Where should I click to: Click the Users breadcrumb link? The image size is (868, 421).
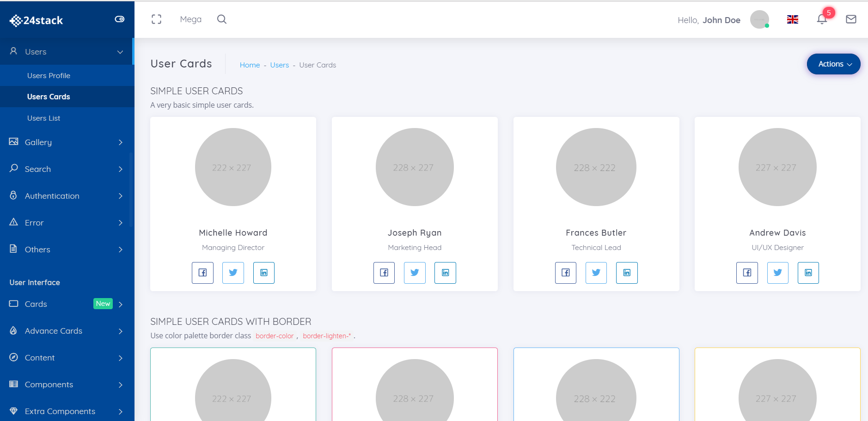click(279, 65)
